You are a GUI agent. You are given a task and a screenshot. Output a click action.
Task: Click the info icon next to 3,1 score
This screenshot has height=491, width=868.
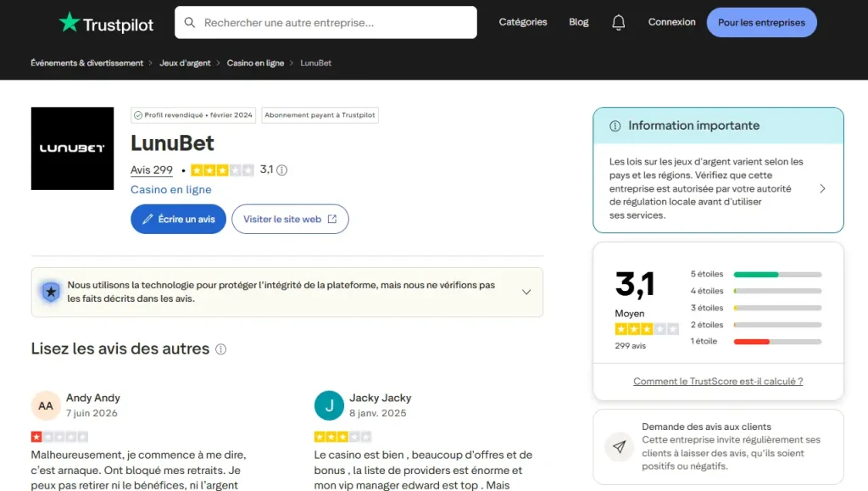point(281,170)
